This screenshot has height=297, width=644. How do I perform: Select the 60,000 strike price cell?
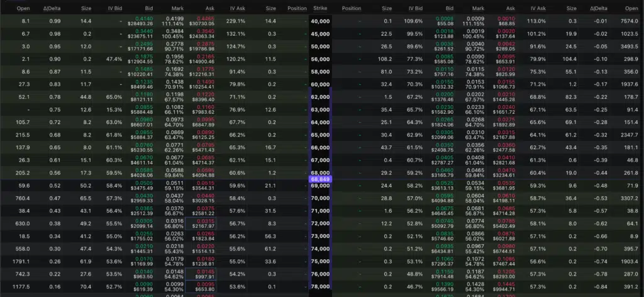[321, 84]
